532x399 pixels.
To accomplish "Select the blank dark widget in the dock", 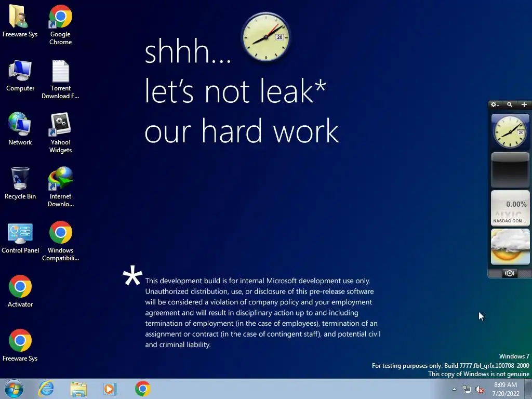I will coord(510,170).
